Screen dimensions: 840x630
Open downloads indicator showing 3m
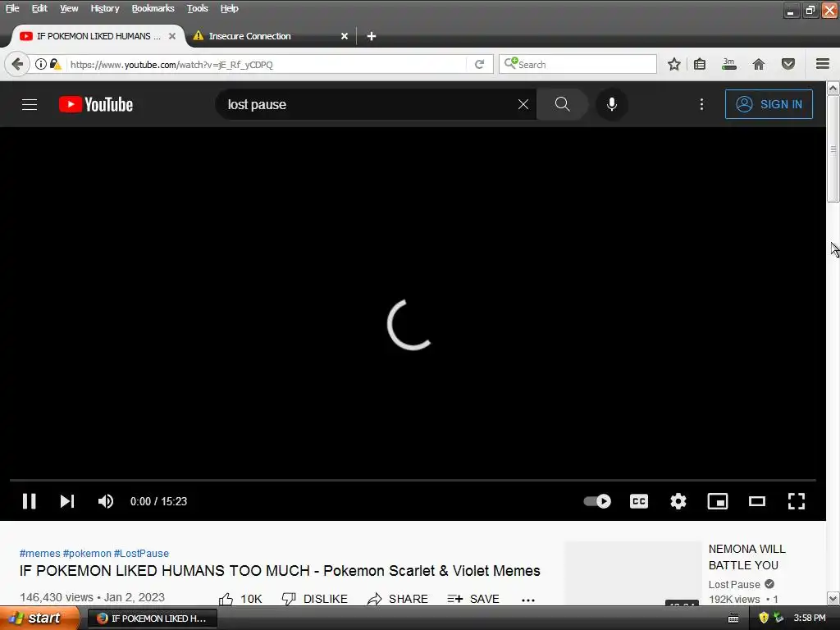click(x=728, y=64)
